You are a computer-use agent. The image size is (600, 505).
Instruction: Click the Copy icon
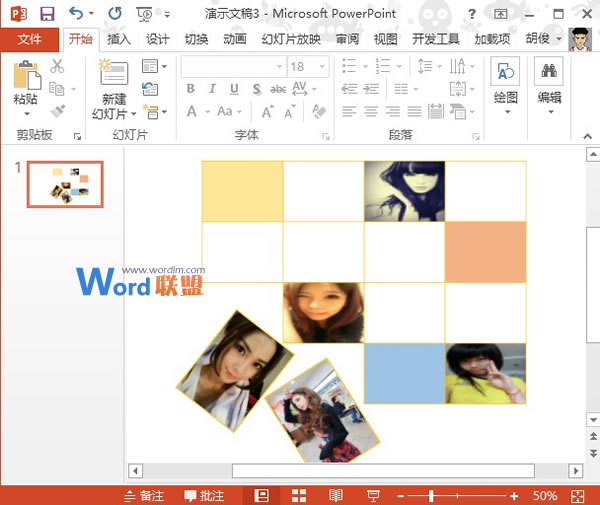click(x=57, y=89)
